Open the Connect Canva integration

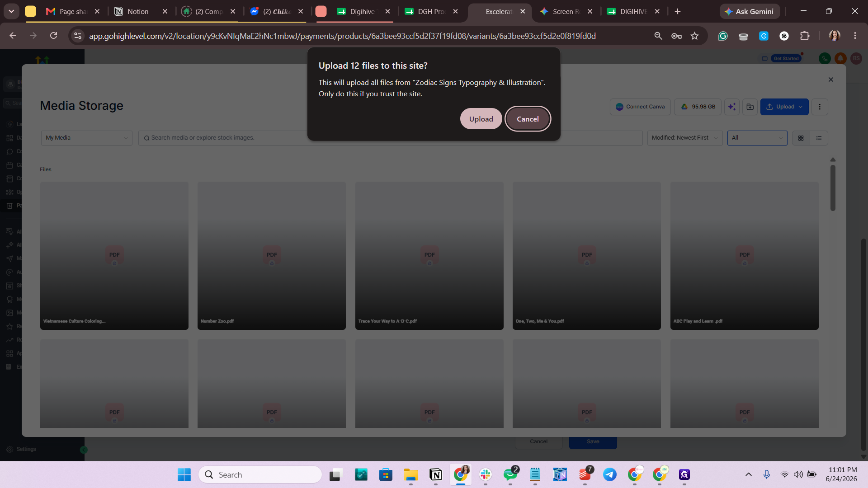coord(640,107)
